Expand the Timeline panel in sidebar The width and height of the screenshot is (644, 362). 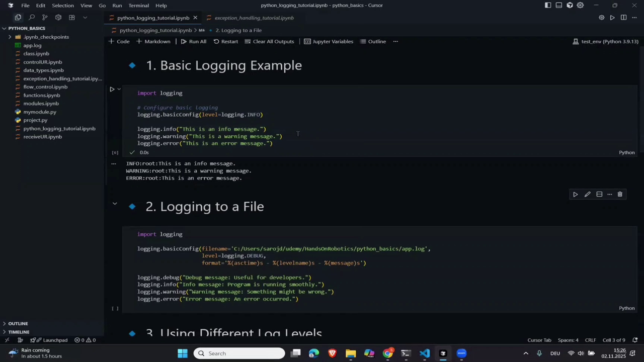pos(52,332)
